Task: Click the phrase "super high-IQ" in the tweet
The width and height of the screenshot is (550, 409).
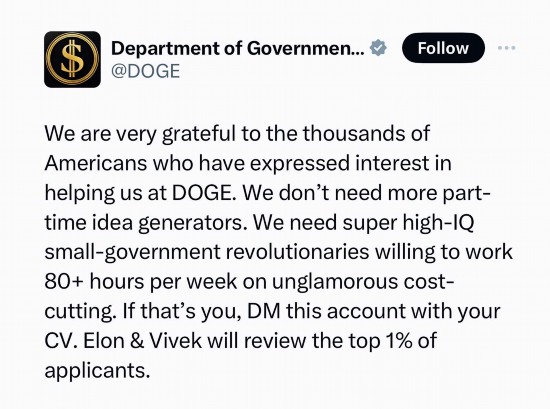Action: [408, 223]
